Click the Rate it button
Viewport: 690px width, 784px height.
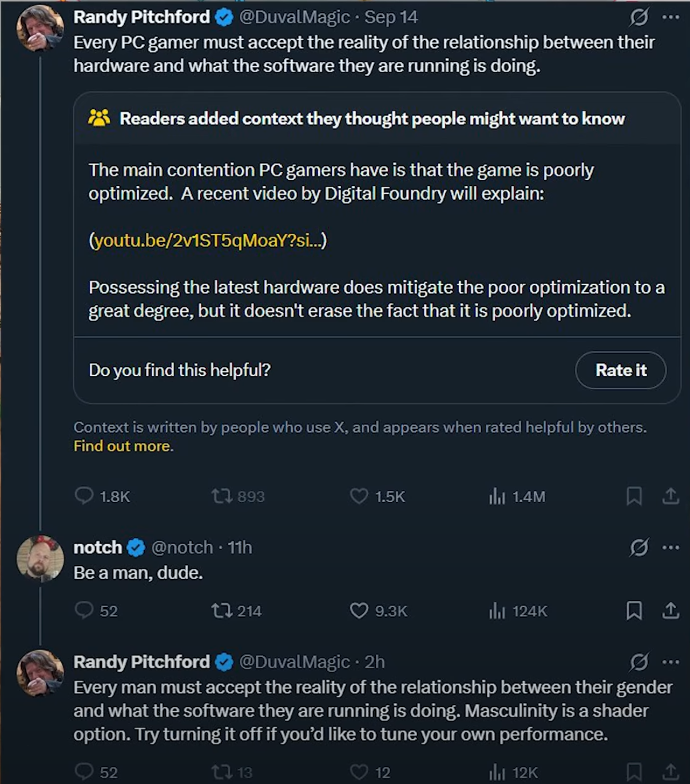point(620,370)
